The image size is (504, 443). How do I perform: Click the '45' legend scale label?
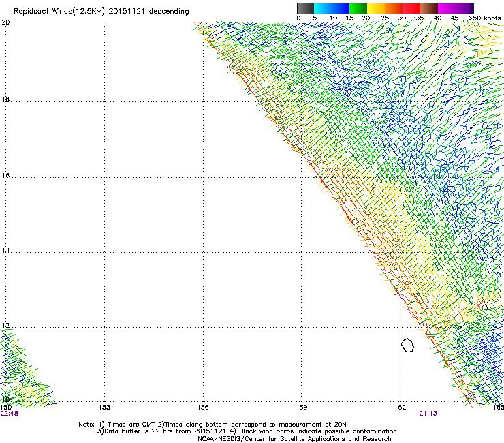454,18
